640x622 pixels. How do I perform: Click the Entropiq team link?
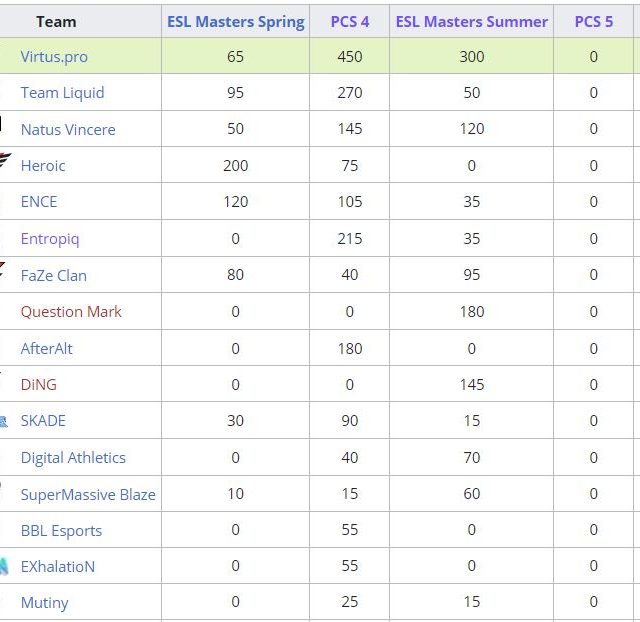point(50,238)
